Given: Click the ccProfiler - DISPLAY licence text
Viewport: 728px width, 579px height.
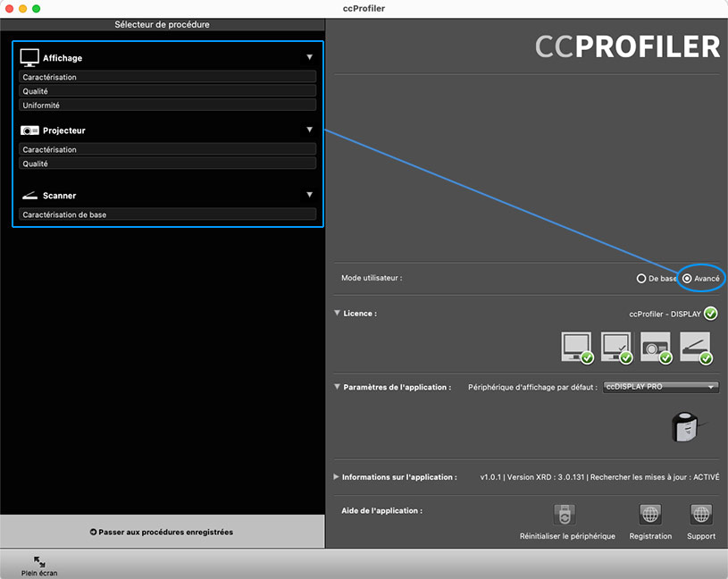Looking at the screenshot, I should (665, 315).
